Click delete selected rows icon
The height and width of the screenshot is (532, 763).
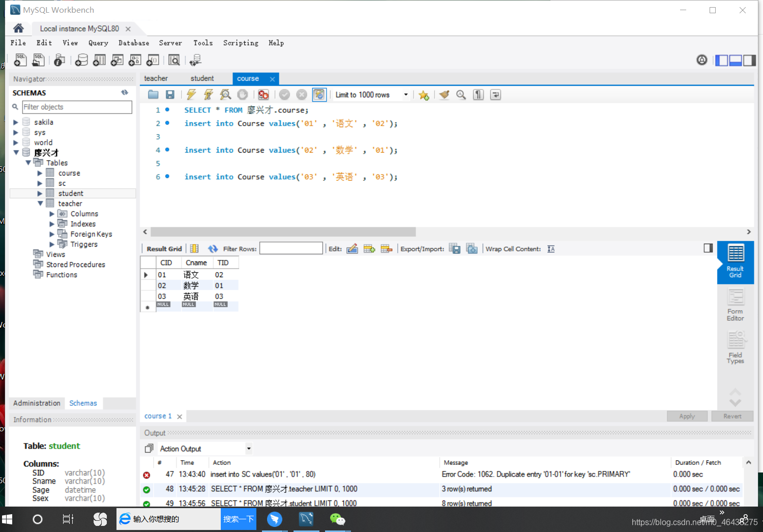pyautogui.click(x=387, y=249)
